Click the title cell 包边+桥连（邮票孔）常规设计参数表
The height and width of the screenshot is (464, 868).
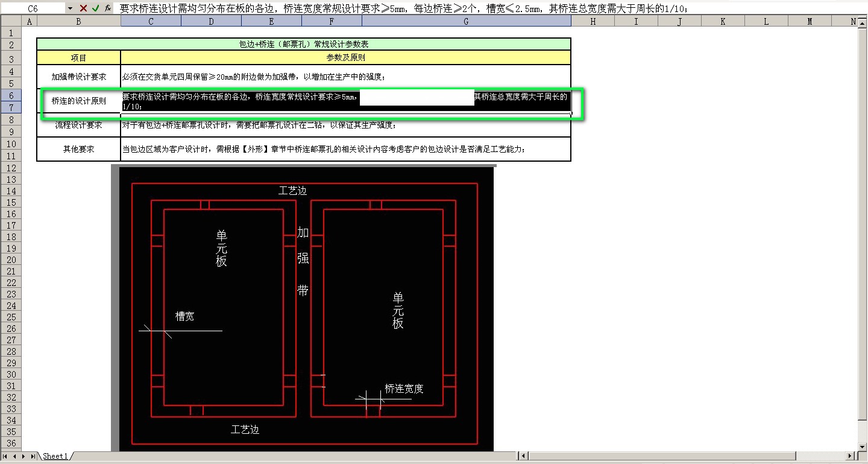[304, 45]
